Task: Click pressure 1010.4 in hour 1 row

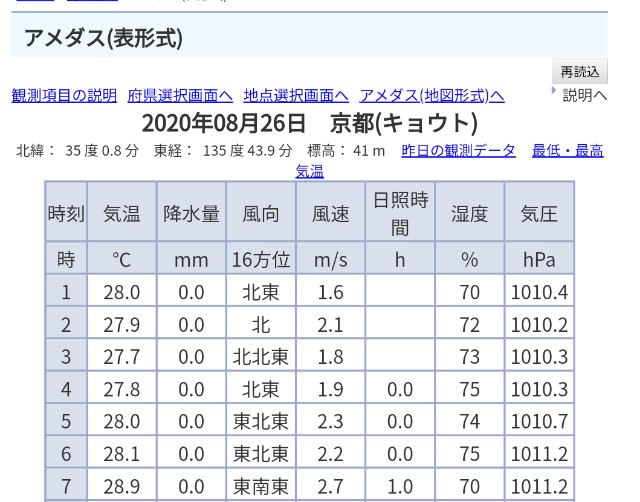Action: point(539,291)
